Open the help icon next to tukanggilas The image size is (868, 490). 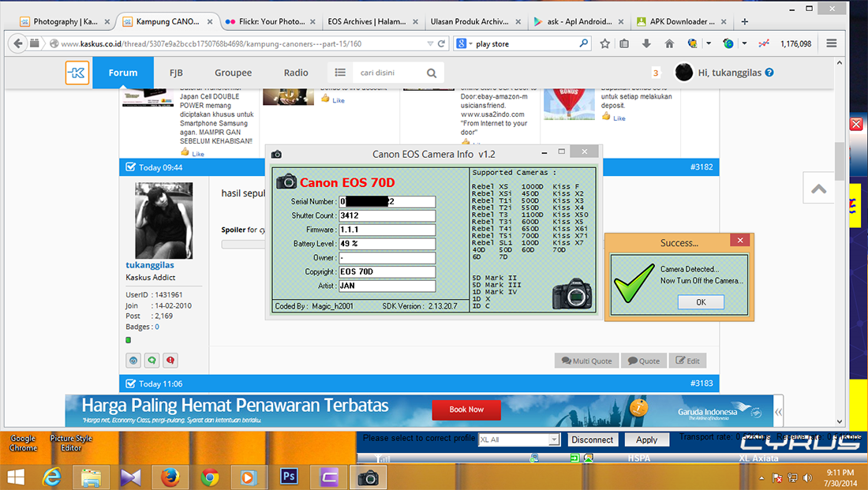pyautogui.click(x=769, y=73)
